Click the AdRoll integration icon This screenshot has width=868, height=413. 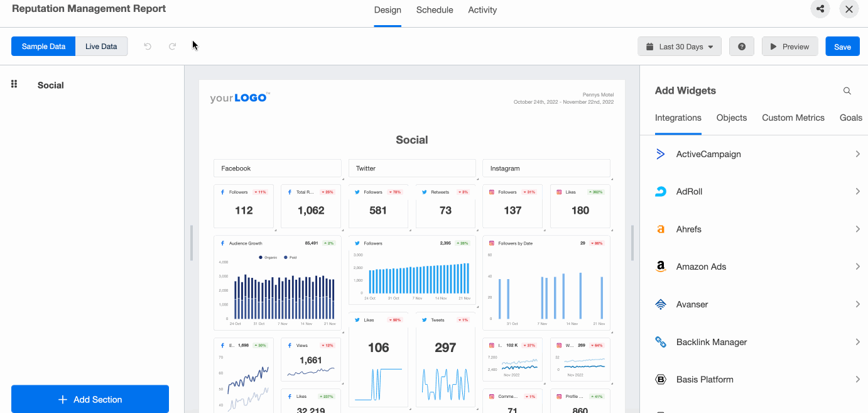pos(660,191)
